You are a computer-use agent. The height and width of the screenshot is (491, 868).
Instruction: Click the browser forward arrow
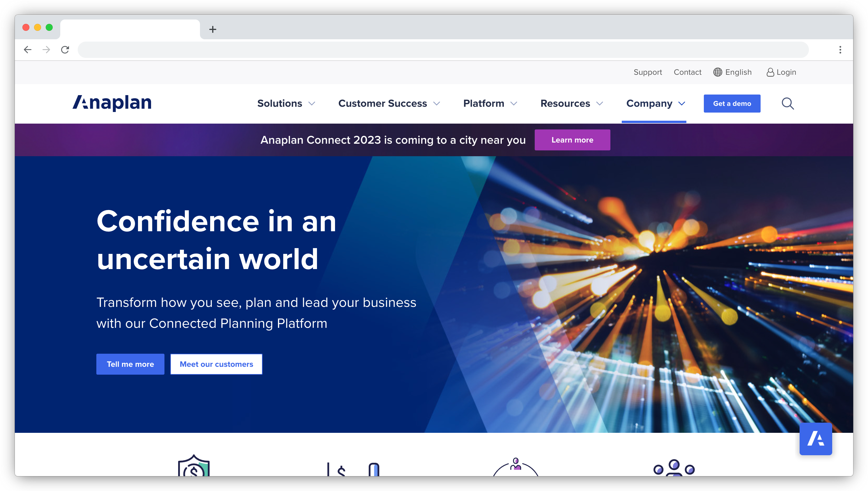pos(46,50)
